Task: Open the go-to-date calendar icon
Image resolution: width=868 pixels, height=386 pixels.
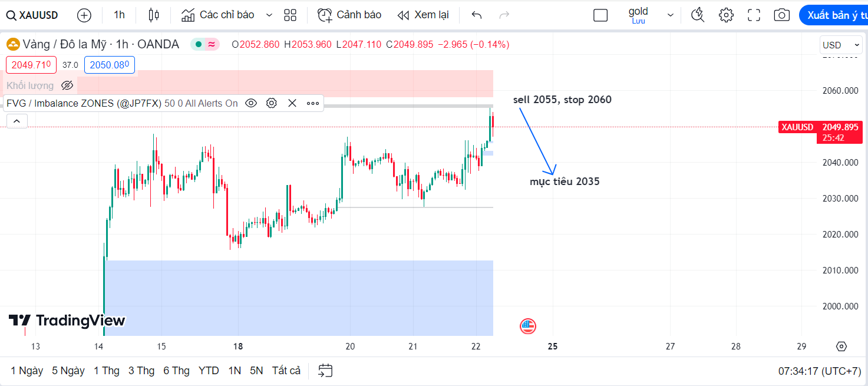Action: pyautogui.click(x=325, y=371)
